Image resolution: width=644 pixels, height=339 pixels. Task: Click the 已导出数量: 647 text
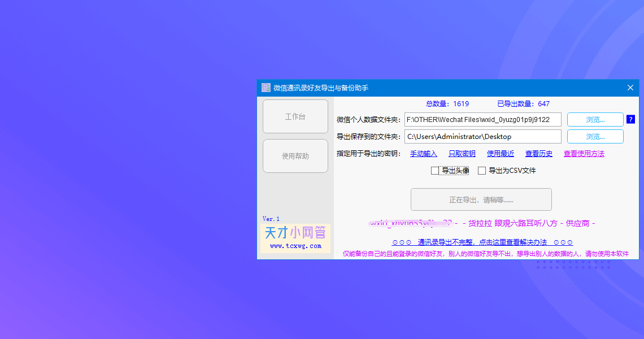[x=523, y=103]
